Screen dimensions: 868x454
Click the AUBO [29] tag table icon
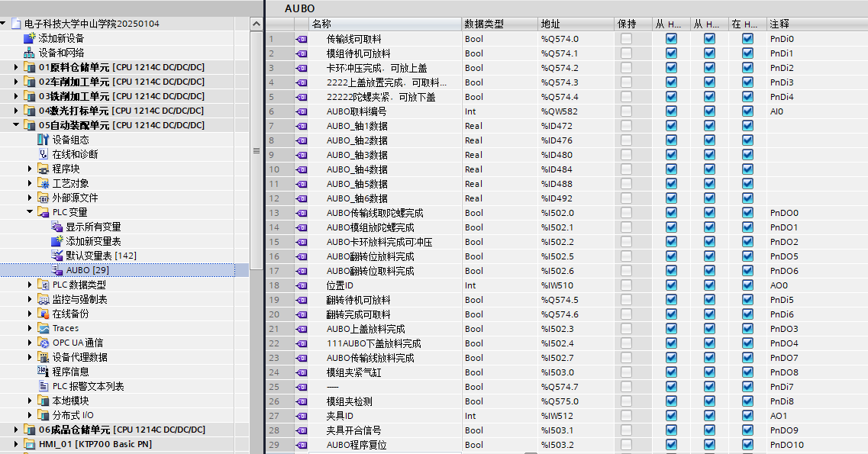pyautogui.click(x=57, y=270)
